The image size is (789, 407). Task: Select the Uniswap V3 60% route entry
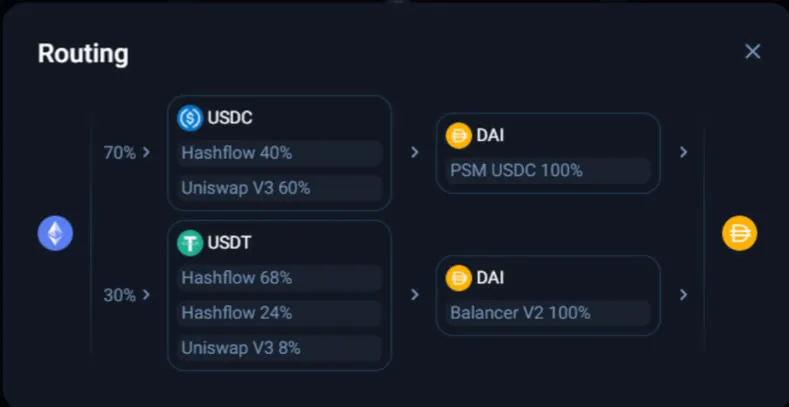pyautogui.click(x=280, y=188)
